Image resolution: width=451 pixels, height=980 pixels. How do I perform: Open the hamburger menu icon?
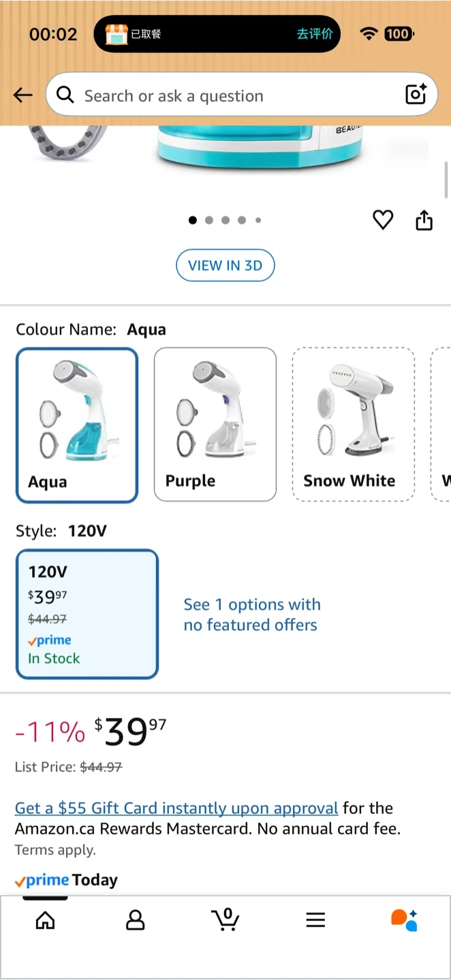click(315, 920)
